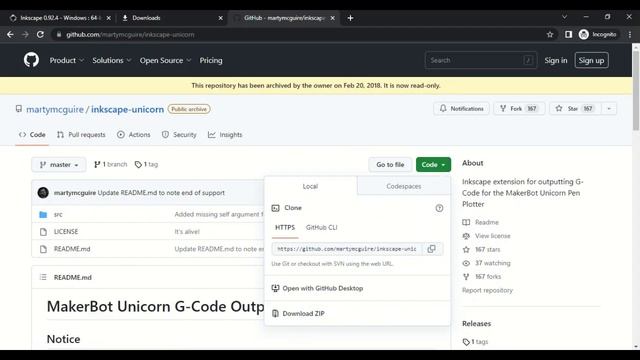640x360 pixels.
Task: Open the inkscape-unicorn repository link
Action: pyautogui.click(x=127, y=109)
